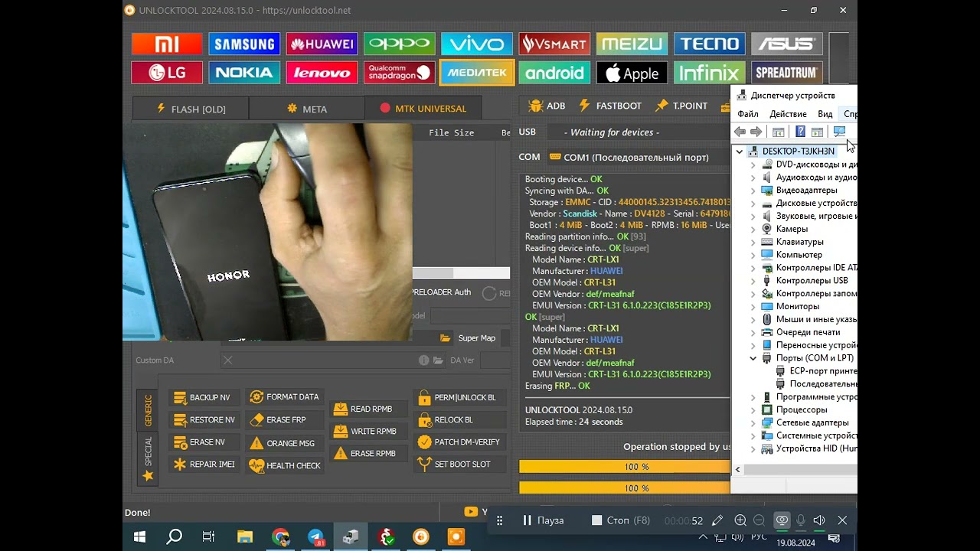Select the Xiaomi MI brand tile
Image resolution: width=980 pixels, height=551 pixels.
(x=167, y=44)
